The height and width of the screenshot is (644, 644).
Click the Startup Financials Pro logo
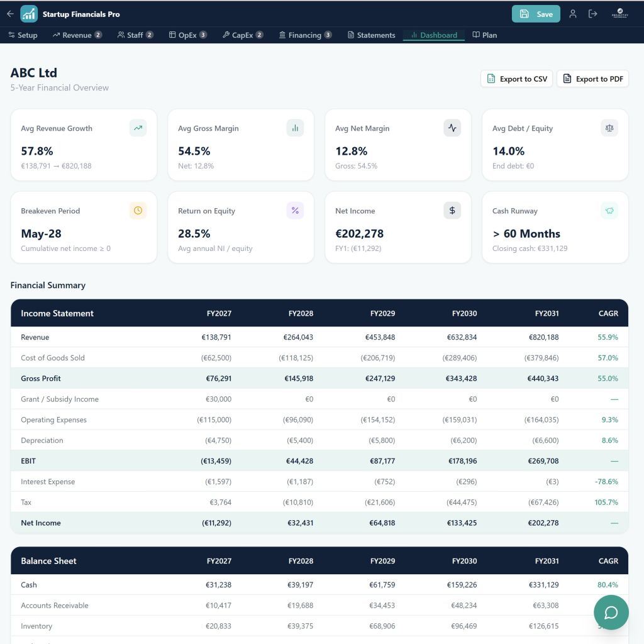pyautogui.click(x=29, y=14)
